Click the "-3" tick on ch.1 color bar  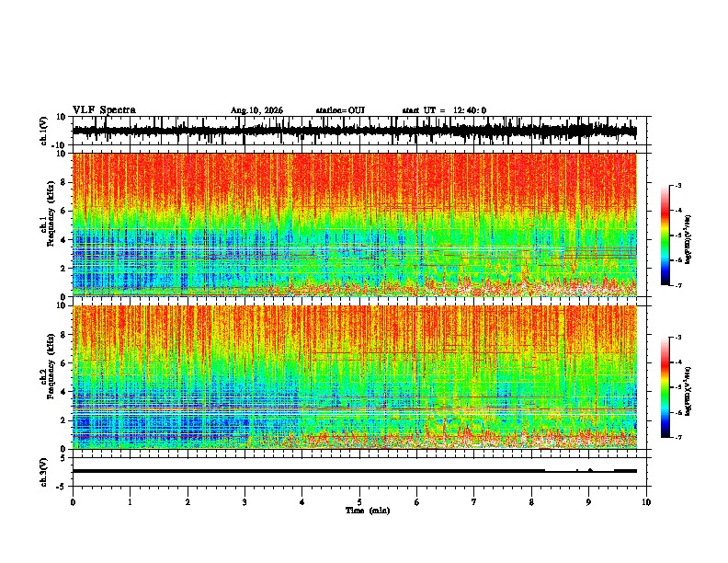[x=678, y=185]
